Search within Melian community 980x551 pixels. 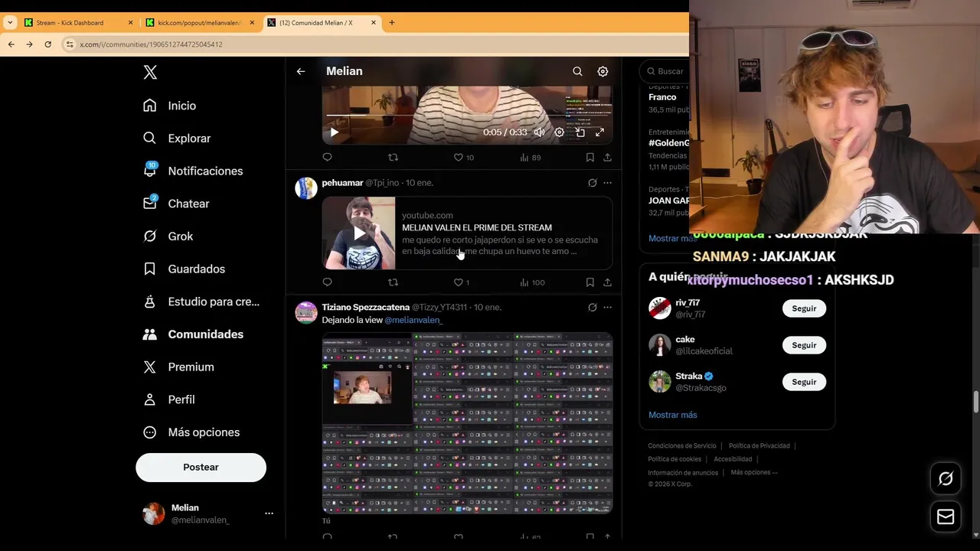tap(577, 71)
